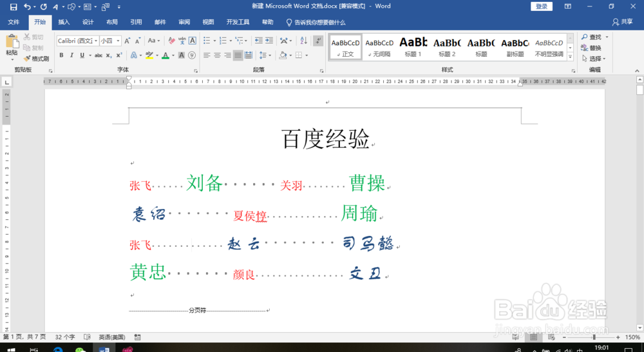Toggle bold formatting

pyautogui.click(x=61, y=55)
